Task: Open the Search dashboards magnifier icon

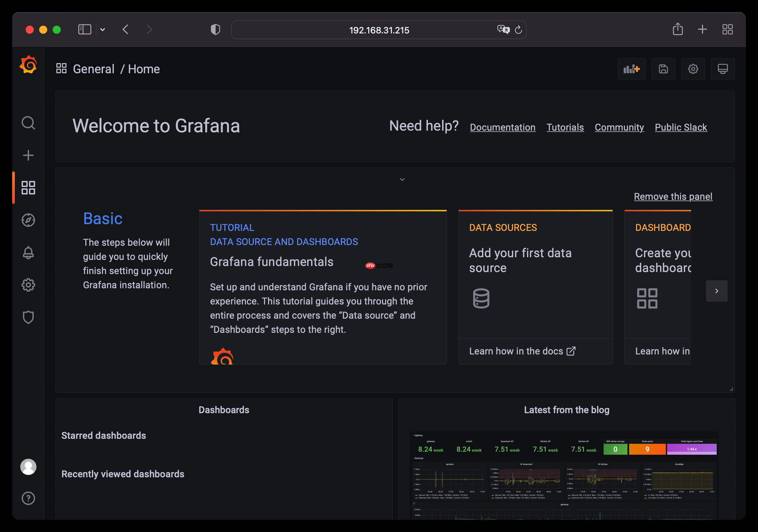Action: pos(28,123)
